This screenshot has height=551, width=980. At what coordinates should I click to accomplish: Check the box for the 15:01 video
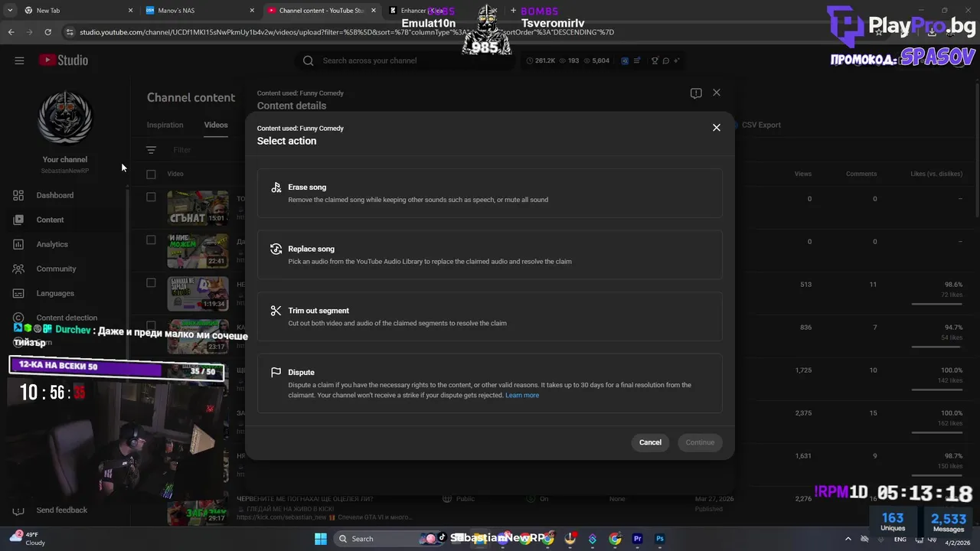[151, 197]
